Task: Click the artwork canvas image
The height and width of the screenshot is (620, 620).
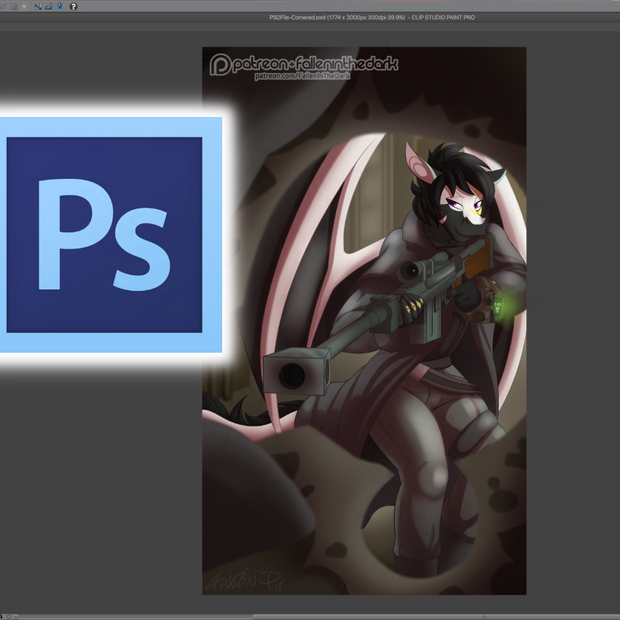Action: pos(364,321)
